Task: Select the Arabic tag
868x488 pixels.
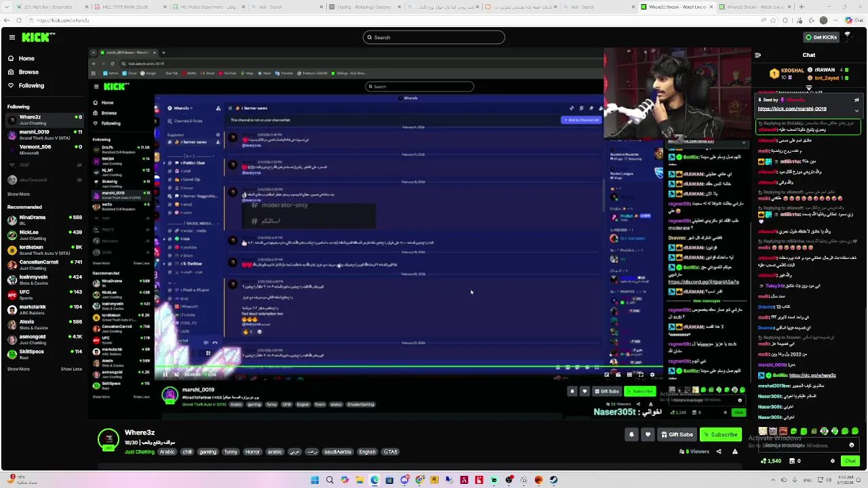Action: click(x=167, y=451)
